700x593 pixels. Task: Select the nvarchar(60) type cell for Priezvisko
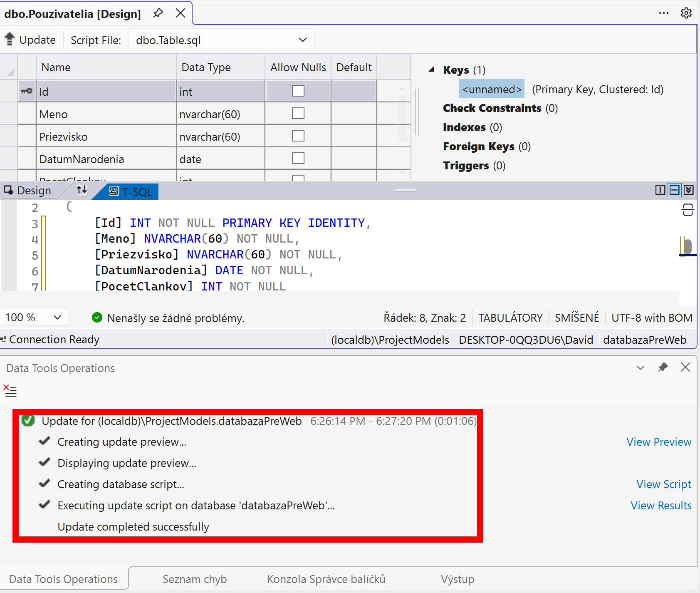[221, 136]
